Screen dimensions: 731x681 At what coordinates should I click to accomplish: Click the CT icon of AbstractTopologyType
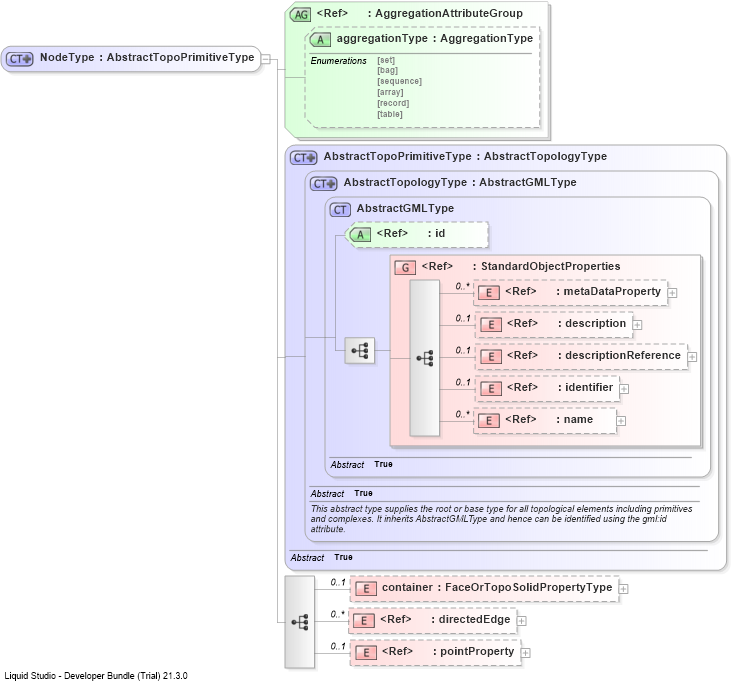323,184
